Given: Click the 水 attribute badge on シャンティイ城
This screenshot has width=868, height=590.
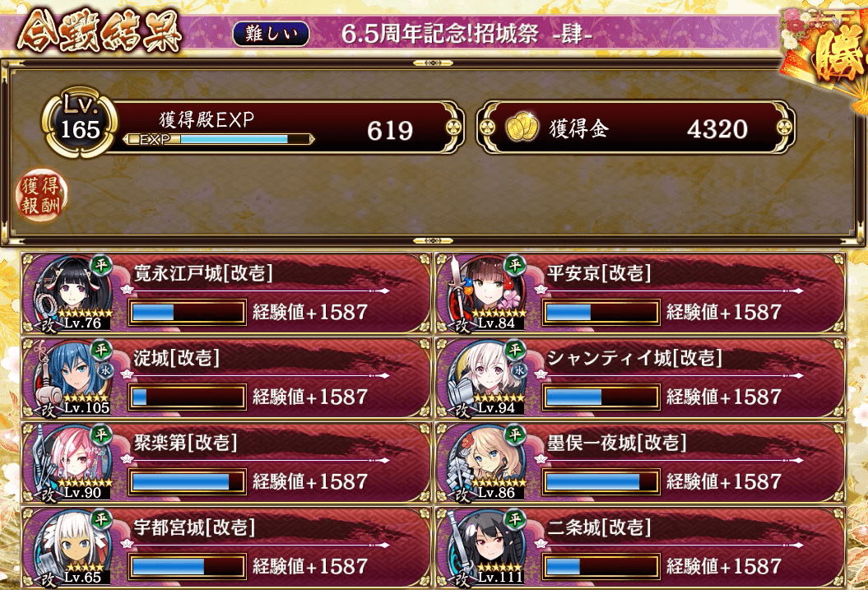Looking at the screenshot, I should click(x=518, y=371).
